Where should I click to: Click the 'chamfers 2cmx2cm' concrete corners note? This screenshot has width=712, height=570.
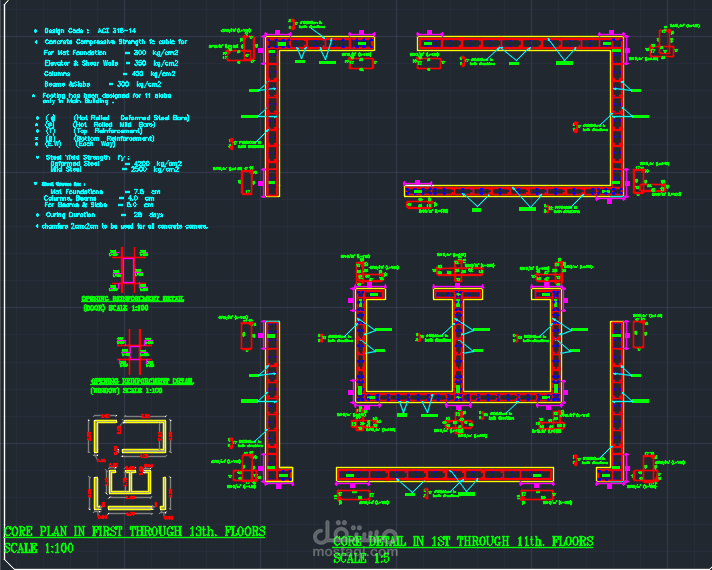coord(125,226)
